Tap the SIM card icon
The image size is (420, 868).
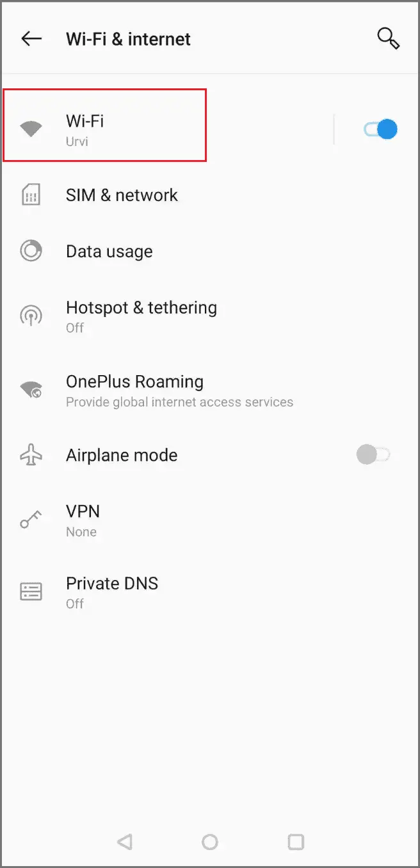30,195
